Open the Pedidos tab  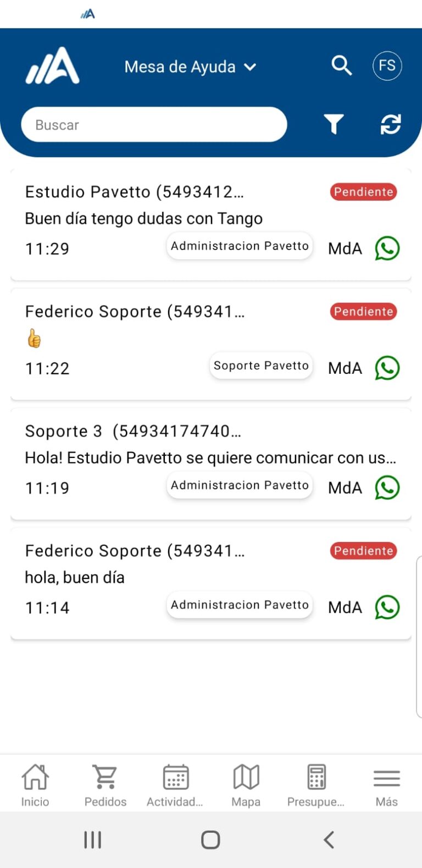(105, 785)
